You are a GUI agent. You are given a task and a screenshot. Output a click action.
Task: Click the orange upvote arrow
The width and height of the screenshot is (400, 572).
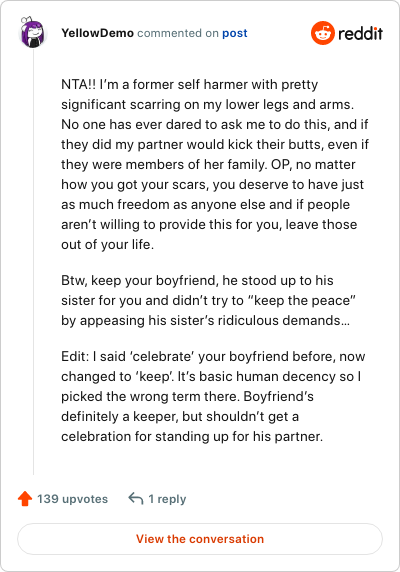[25, 499]
